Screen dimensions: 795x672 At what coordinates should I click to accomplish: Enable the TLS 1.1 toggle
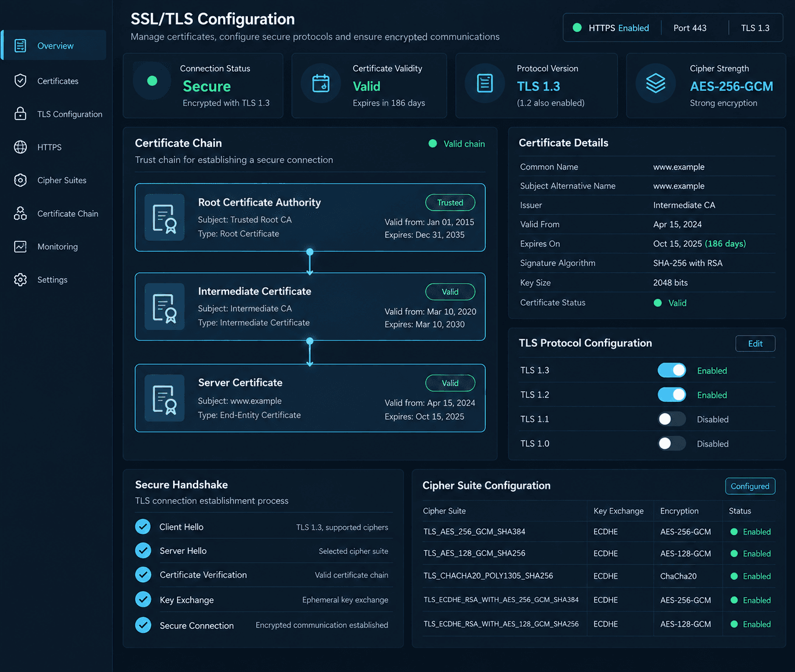pos(672,419)
